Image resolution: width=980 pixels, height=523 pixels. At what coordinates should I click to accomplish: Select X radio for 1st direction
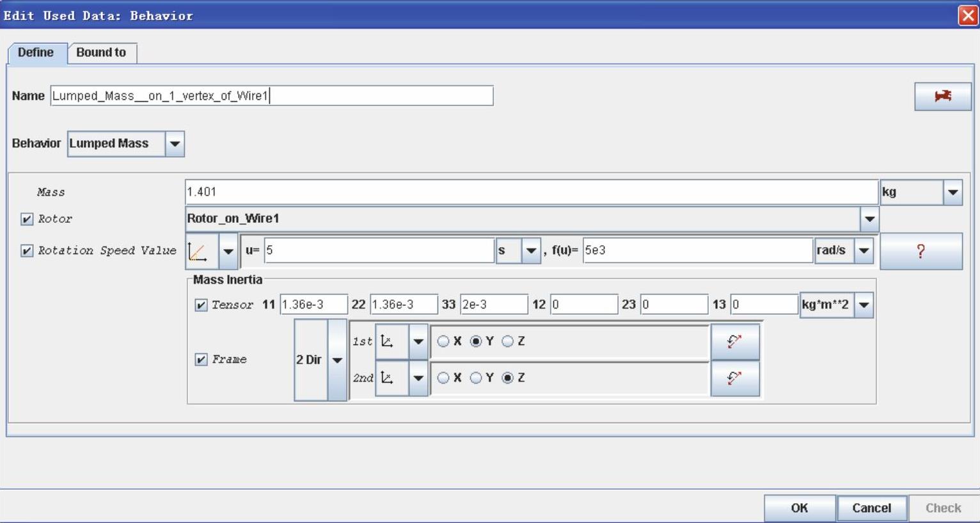coord(443,341)
